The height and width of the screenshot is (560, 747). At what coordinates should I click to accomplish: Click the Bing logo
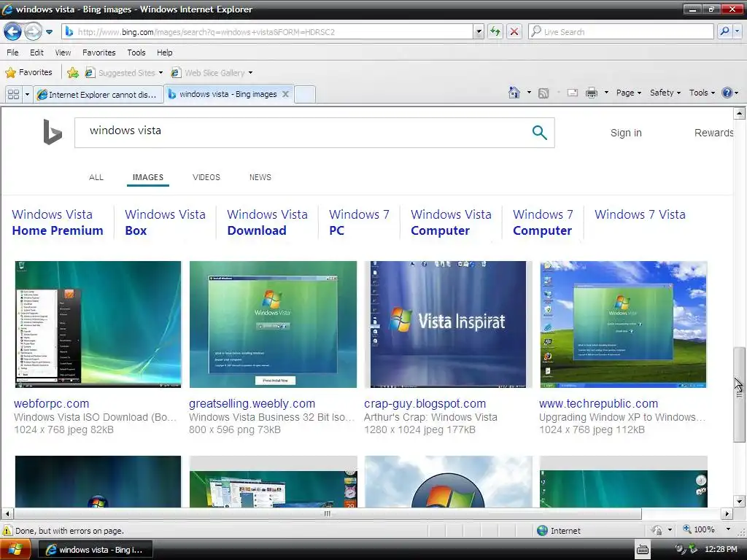(53, 132)
